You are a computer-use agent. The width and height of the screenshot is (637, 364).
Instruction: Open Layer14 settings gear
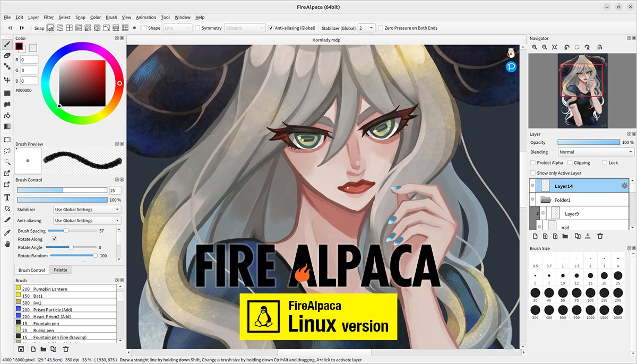pos(624,186)
